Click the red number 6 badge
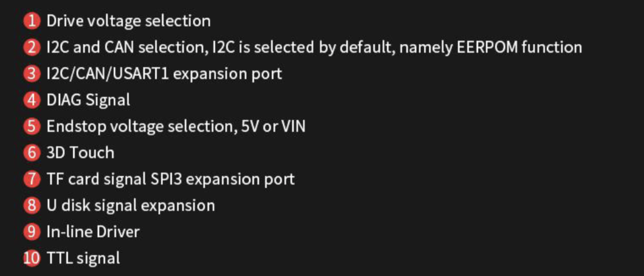The width and height of the screenshot is (644, 276). tap(32, 153)
